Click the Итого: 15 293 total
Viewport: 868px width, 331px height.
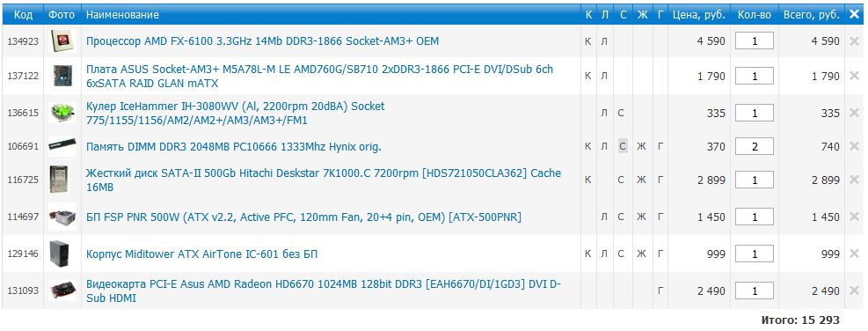(x=800, y=320)
